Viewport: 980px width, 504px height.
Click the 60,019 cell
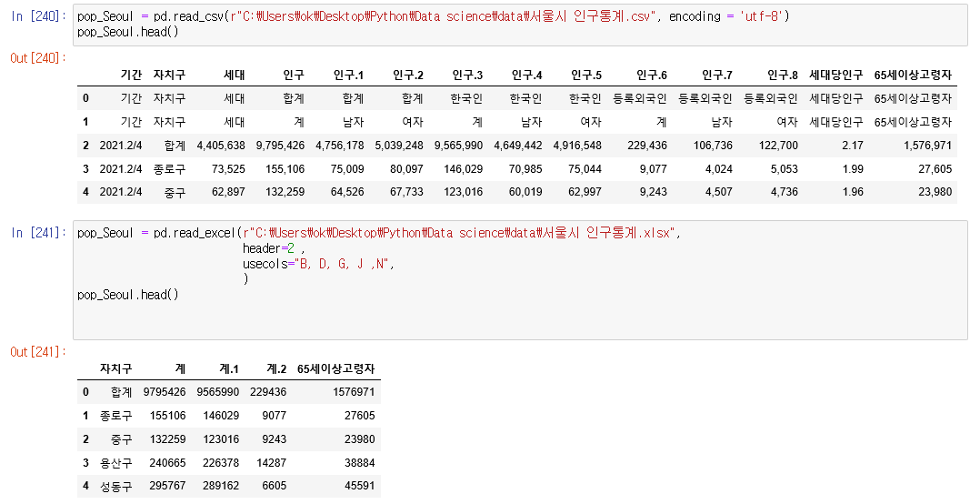[525, 192]
